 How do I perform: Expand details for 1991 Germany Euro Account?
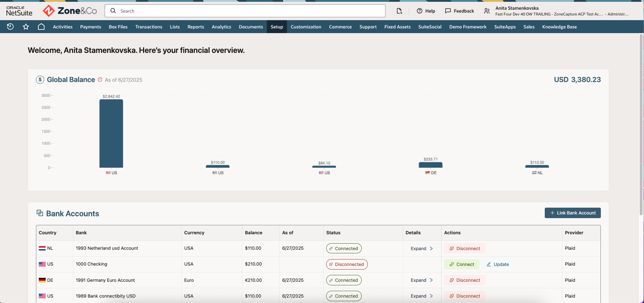click(x=422, y=280)
